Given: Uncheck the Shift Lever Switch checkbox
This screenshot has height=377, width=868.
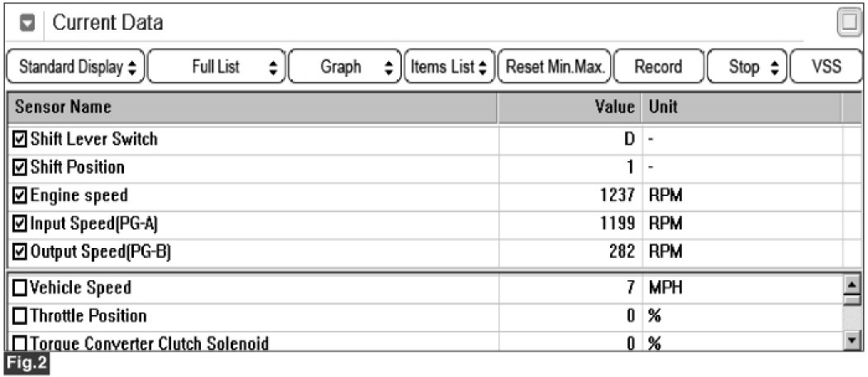Looking at the screenshot, I should 20,138.
